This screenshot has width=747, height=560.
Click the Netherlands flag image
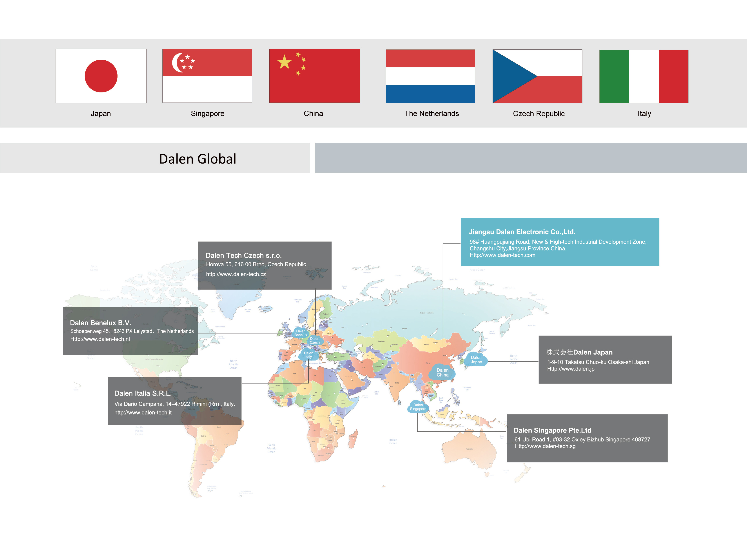pyautogui.click(x=430, y=76)
